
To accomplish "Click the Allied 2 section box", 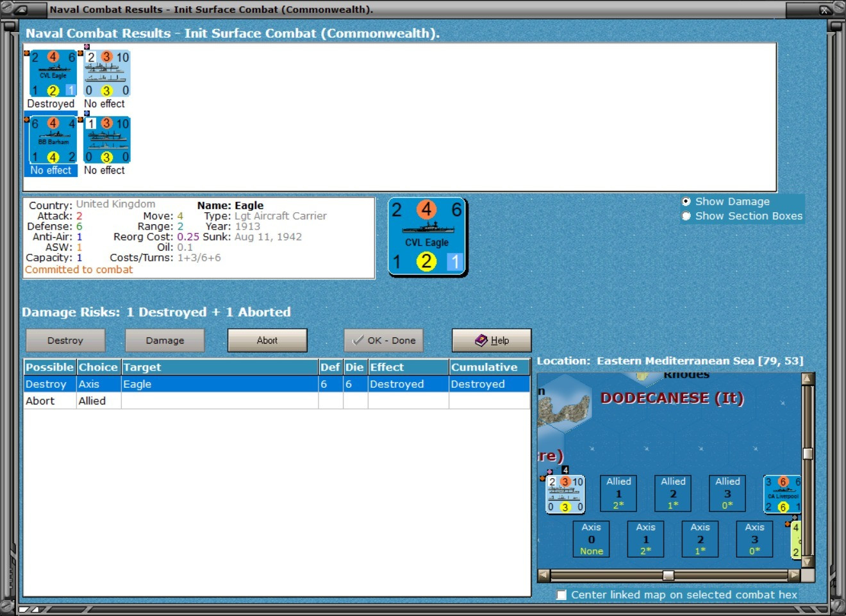I will pos(673,493).
